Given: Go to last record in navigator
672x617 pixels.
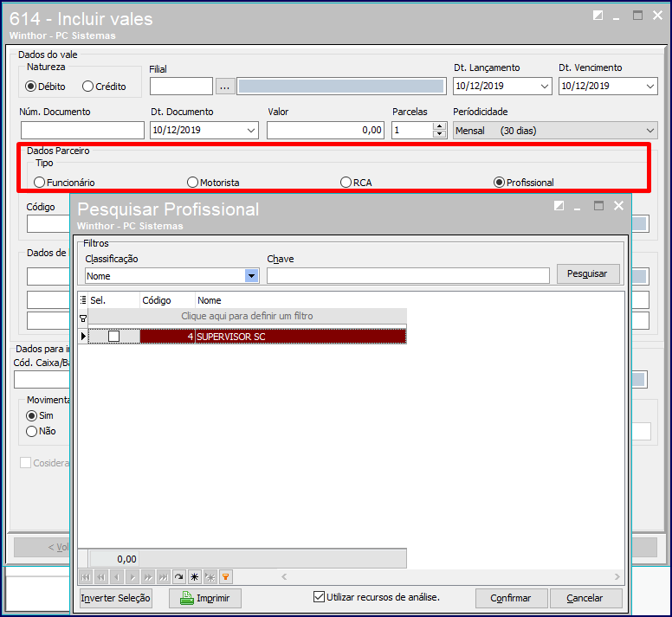Looking at the screenshot, I should point(164,577).
